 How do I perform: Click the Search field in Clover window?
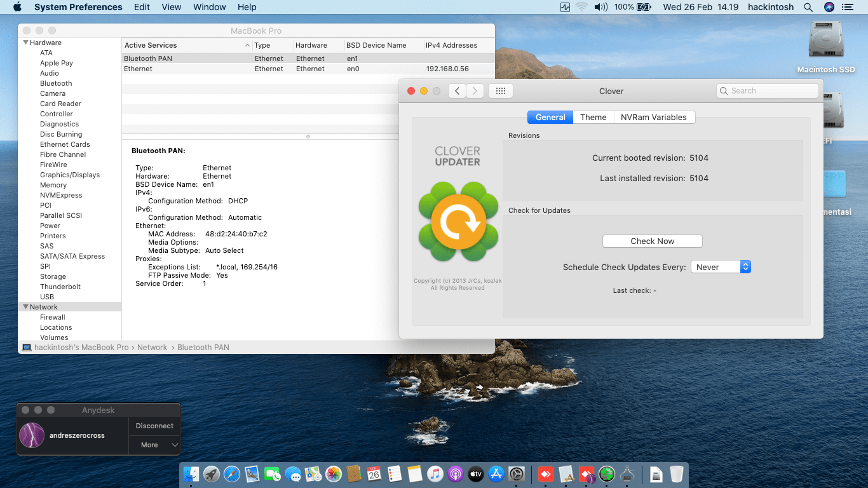(767, 91)
